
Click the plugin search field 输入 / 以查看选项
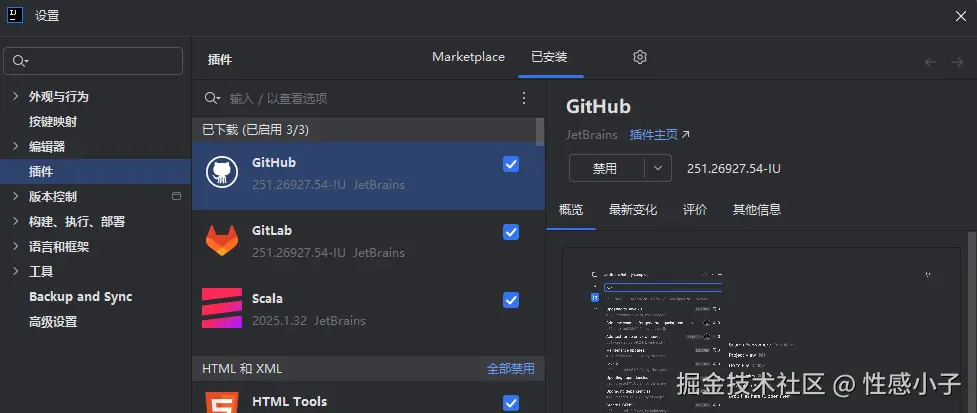point(368,98)
